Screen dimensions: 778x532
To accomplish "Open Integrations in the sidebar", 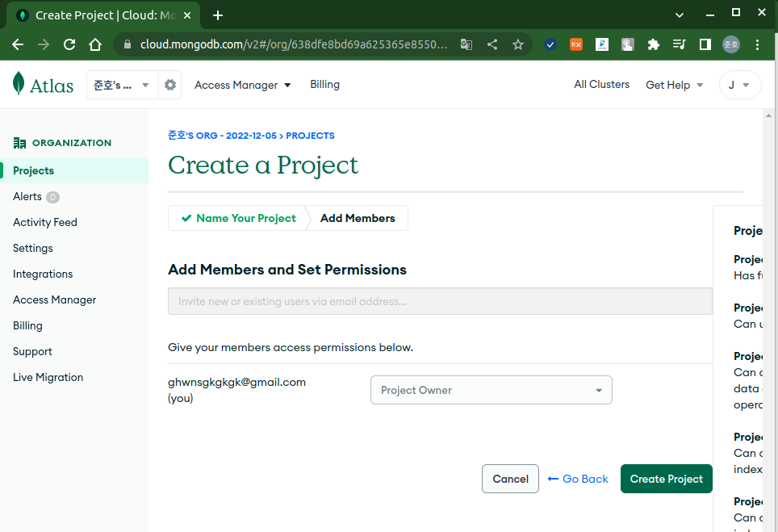I will click(x=43, y=274).
